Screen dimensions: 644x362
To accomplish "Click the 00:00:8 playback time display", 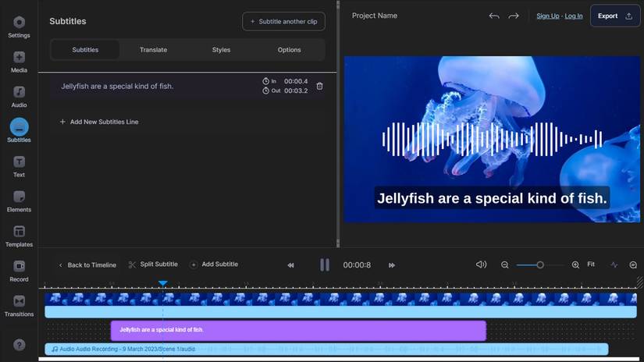I will (x=357, y=265).
